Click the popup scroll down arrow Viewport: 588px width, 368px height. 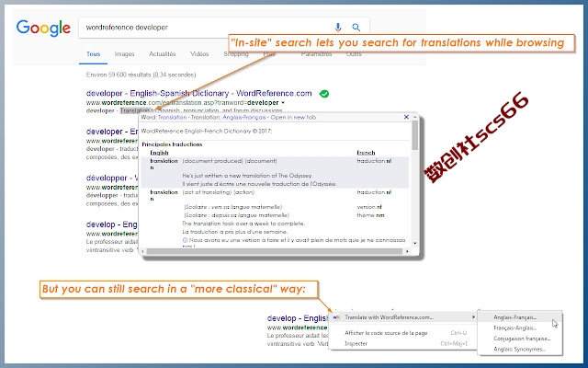[414, 243]
